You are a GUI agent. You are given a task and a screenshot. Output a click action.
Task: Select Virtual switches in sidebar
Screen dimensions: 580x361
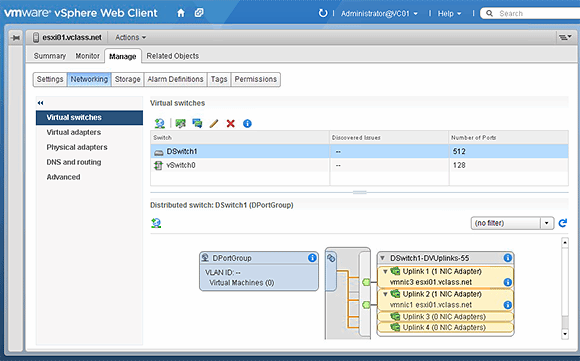89,118
